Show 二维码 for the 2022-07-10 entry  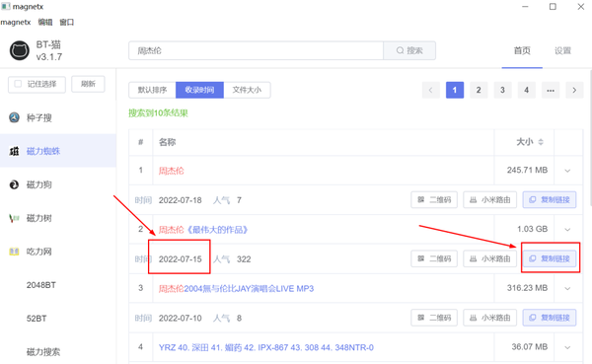point(434,318)
